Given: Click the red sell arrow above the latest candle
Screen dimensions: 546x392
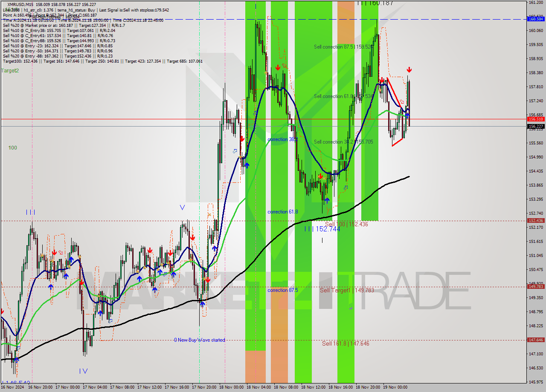Looking at the screenshot, I should pos(409,69).
